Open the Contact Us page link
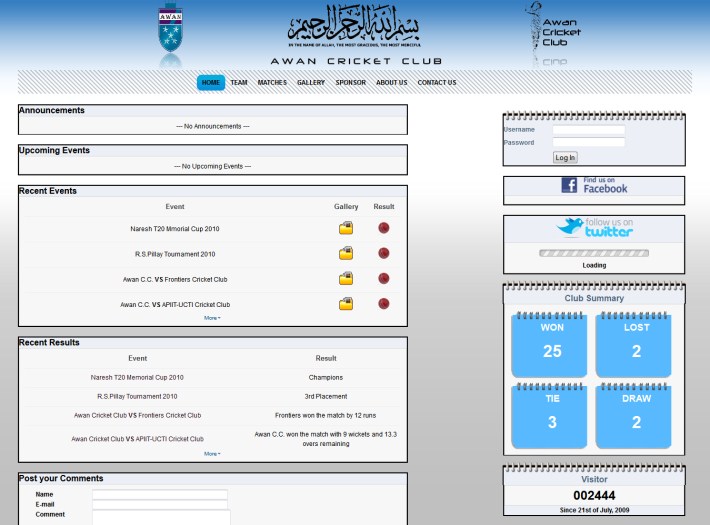 (x=437, y=83)
